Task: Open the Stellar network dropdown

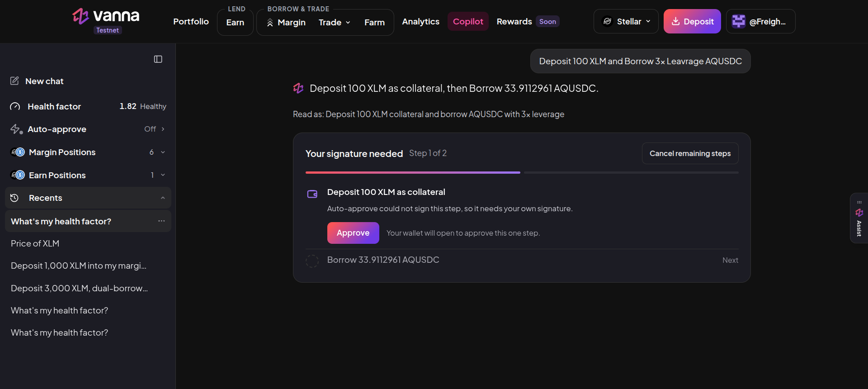Action: point(626,21)
